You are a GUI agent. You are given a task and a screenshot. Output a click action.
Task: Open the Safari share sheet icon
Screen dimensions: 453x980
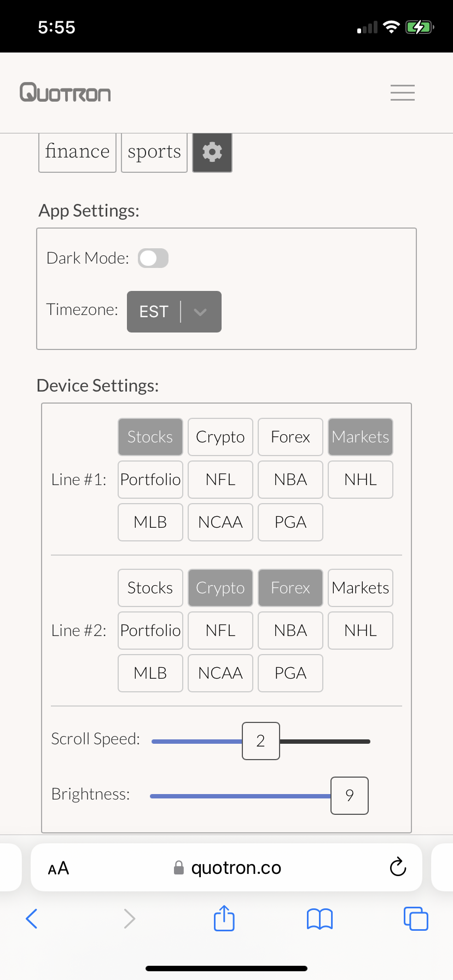coord(224,918)
